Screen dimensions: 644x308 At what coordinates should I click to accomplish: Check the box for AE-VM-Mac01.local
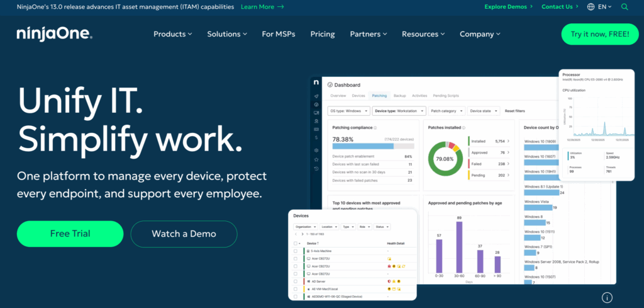pos(296,289)
